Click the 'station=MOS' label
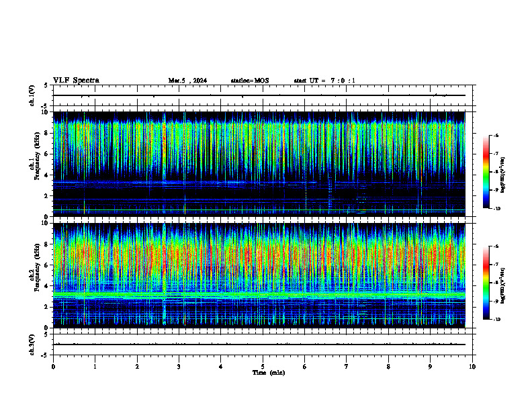Image resolution: width=532 pixels, height=411 pixels. click(x=250, y=81)
